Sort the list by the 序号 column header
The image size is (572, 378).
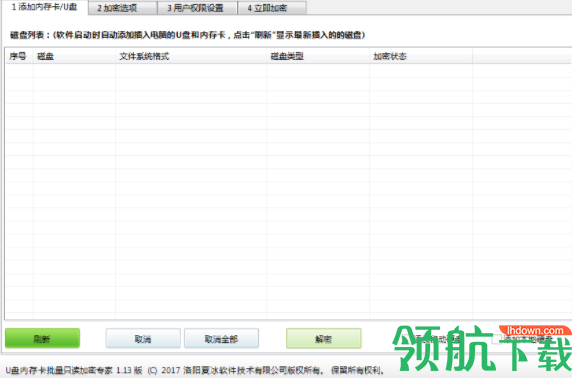[19, 56]
